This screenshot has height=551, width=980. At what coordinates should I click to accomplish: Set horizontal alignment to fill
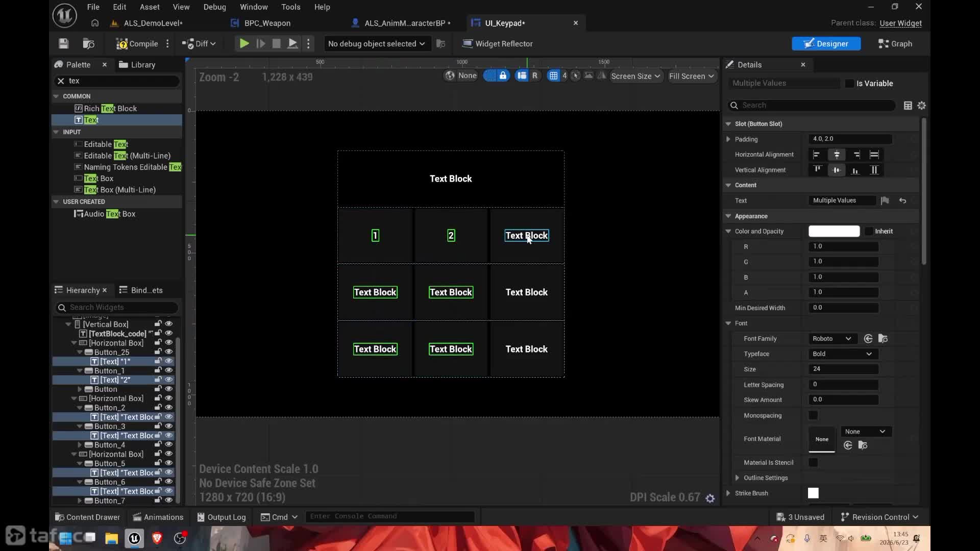tap(874, 155)
